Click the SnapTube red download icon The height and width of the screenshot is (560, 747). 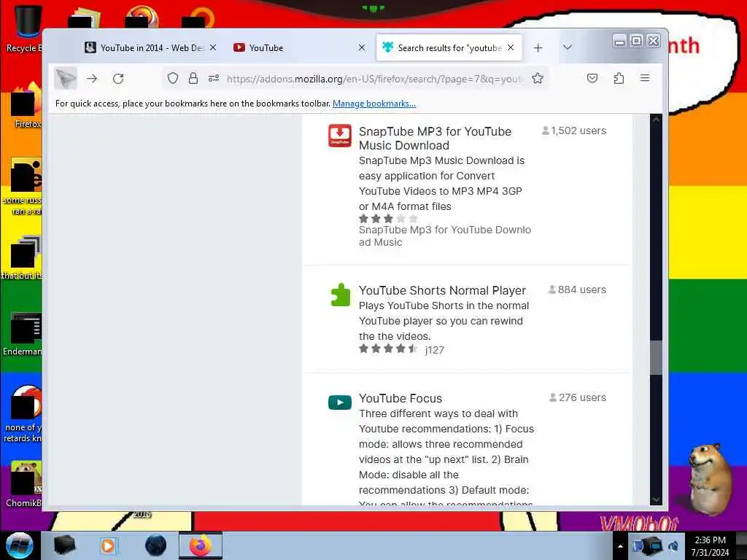[340, 136]
